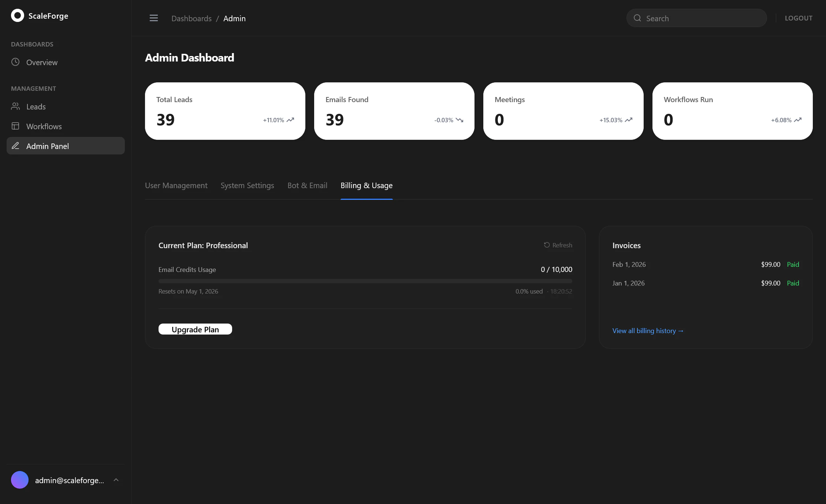The height and width of the screenshot is (504, 826).
Task: Click the Emails Found stat card
Action: click(x=394, y=111)
